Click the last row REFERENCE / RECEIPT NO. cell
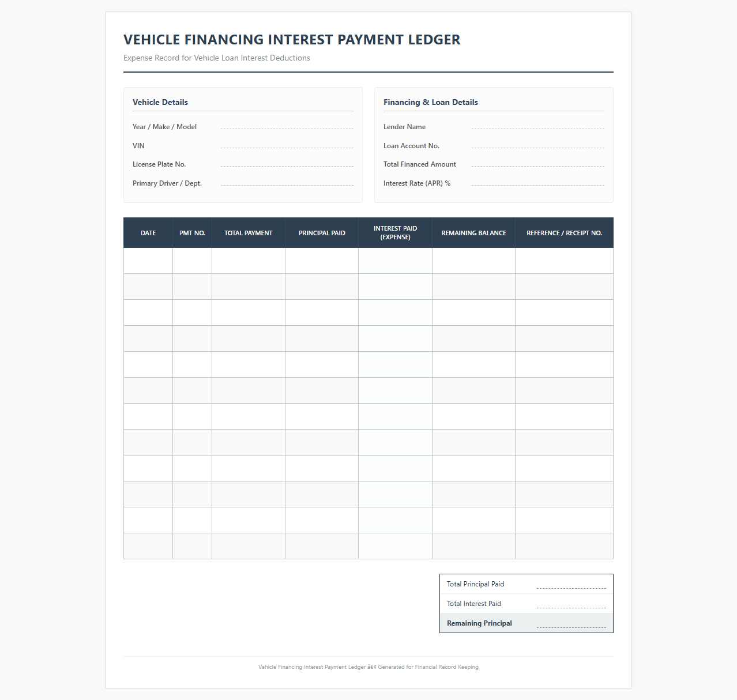The height and width of the screenshot is (700, 737). pyautogui.click(x=564, y=546)
